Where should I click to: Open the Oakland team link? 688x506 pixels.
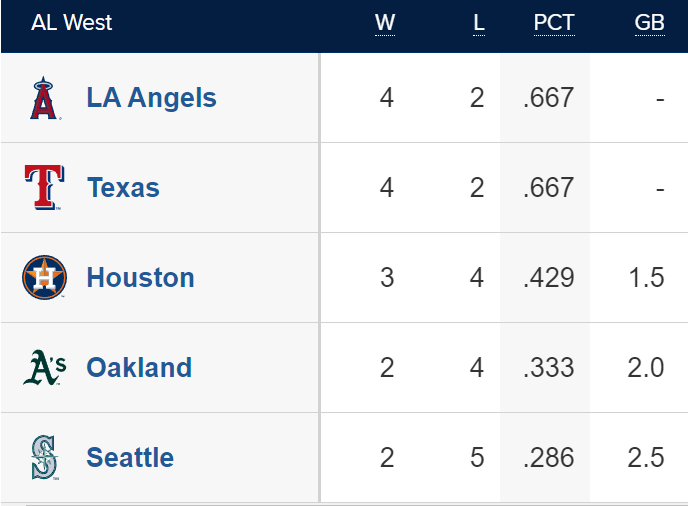coord(139,367)
